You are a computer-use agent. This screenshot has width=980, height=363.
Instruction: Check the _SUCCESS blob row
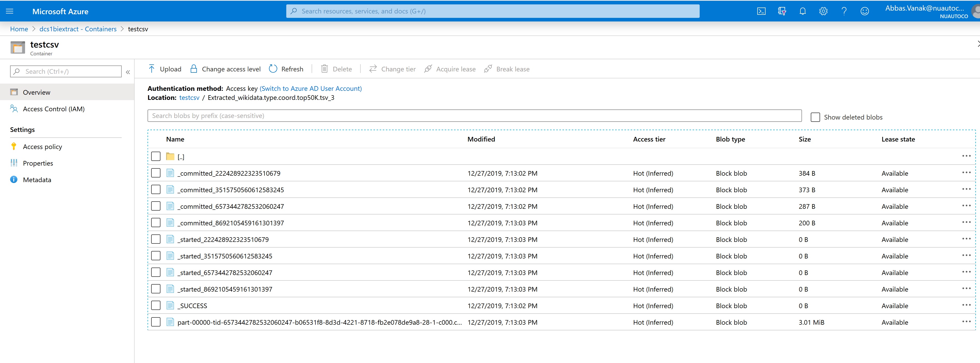click(x=156, y=306)
